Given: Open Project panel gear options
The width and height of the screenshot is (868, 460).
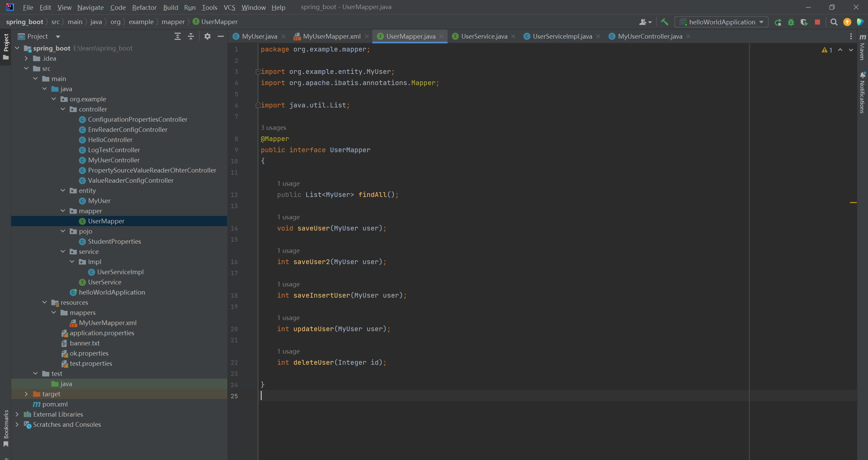Looking at the screenshot, I should point(208,36).
